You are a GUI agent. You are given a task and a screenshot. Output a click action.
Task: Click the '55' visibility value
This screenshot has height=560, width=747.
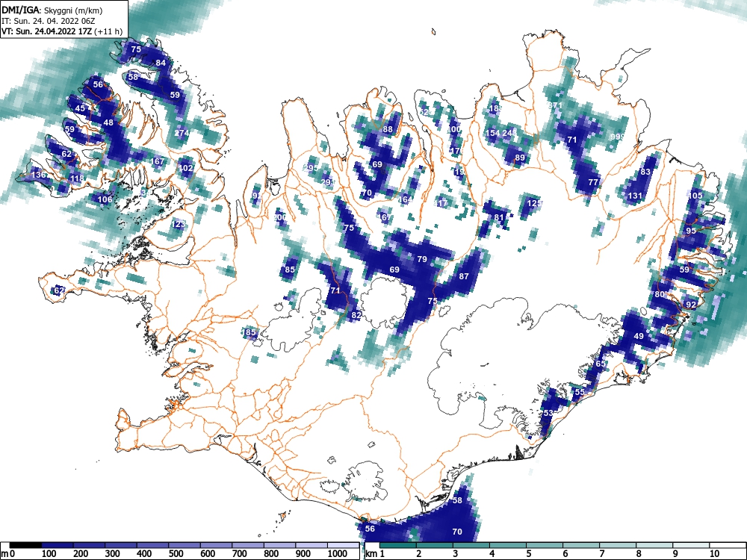pyautogui.click(x=580, y=392)
